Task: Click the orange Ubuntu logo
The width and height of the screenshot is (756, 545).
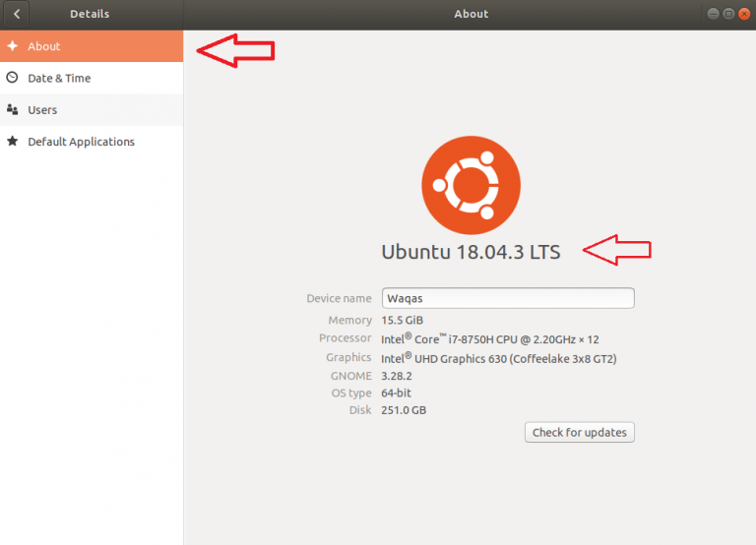Action: (472, 185)
